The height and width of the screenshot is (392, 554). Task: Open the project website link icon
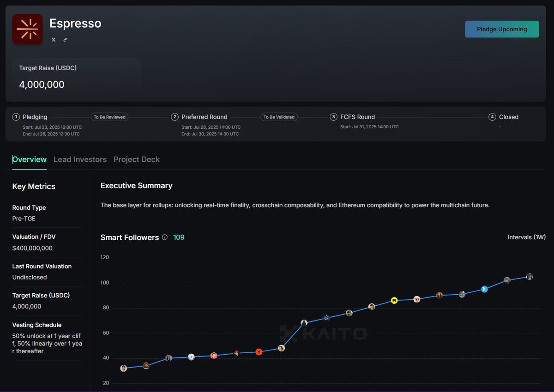pyautogui.click(x=66, y=40)
